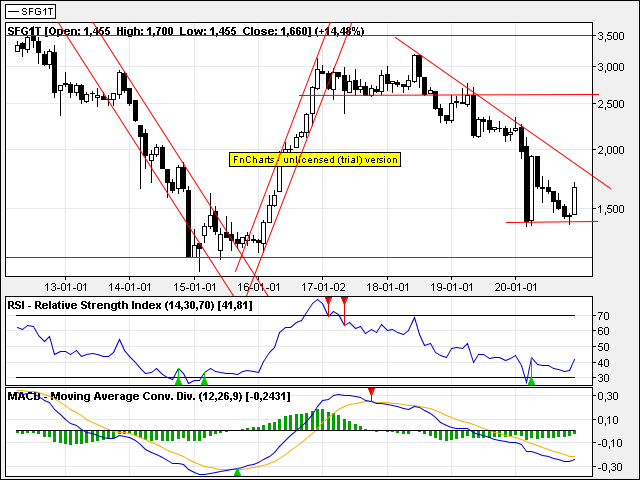Click the MACD 0,30 axis label

[610, 396]
